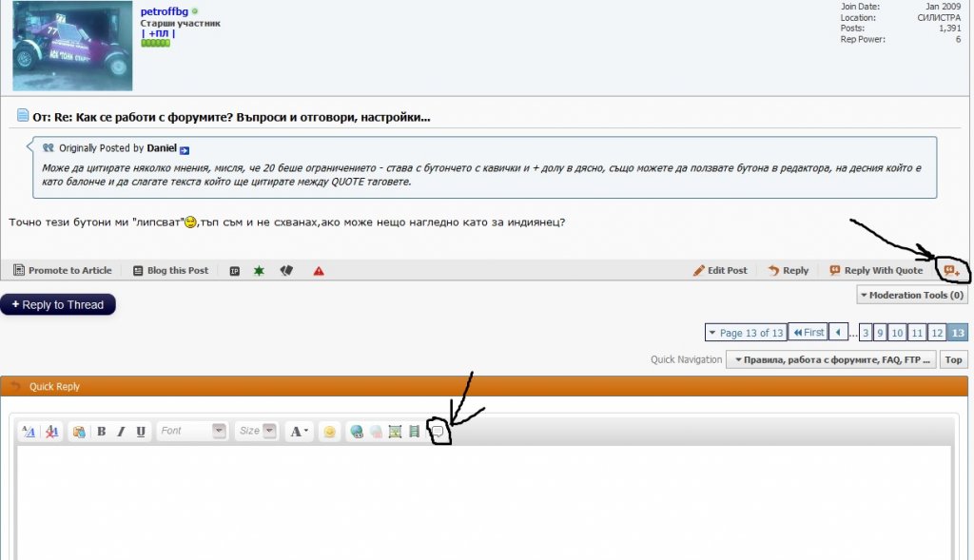Click the 'Старши участник' user title
Screen dimensions: 974x560
[180, 23]
